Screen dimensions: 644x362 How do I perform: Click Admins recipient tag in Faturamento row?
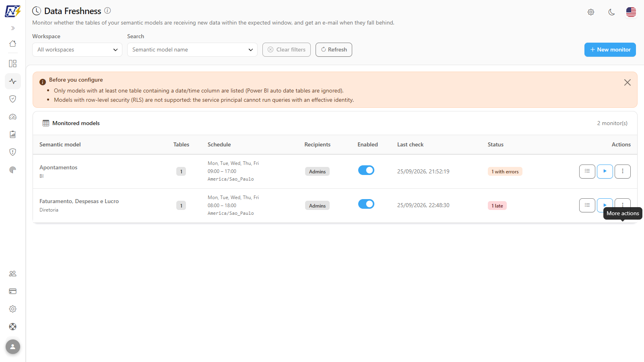click(317, 206)
